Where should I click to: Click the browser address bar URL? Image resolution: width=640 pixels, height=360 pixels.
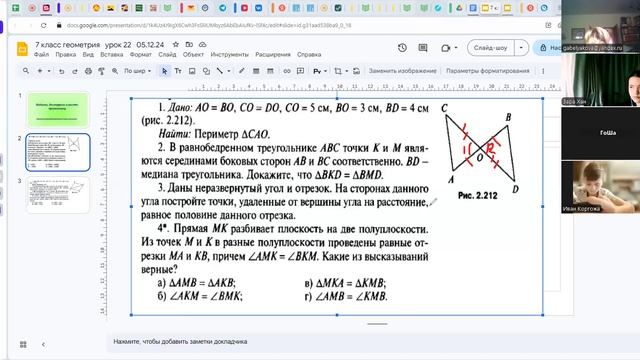[x=209, y=25]
